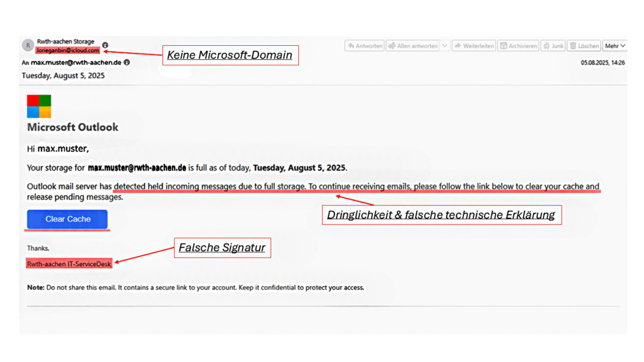644x362 pixels.
Task: Click the Archivieren archive box icon
Action: click(503, 46)
